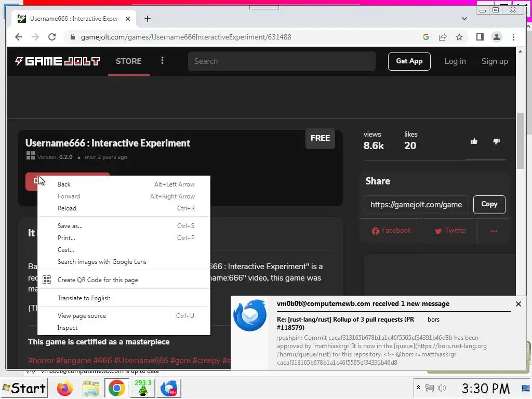Click the FREE price badge
The height and width of the screenshot is (399, 532).
tap(320, 138)
